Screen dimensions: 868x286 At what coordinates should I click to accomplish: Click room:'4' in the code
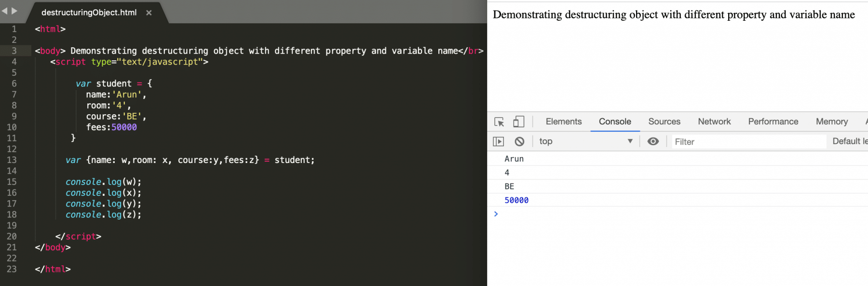point(108,106)
